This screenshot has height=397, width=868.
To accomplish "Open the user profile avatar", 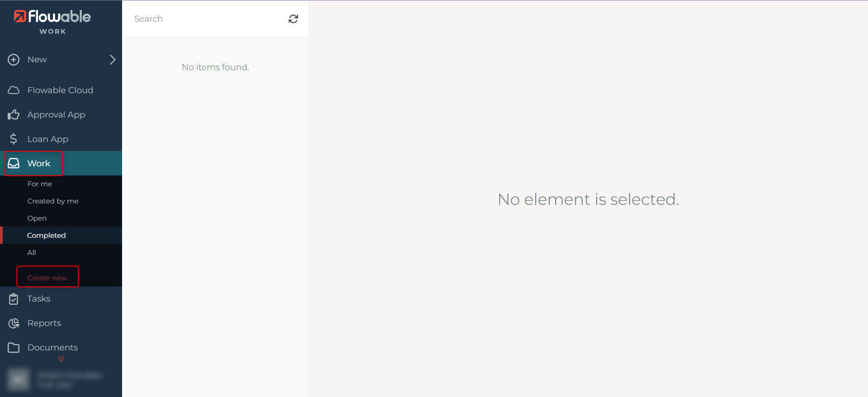I will click(x=19, y=379).
